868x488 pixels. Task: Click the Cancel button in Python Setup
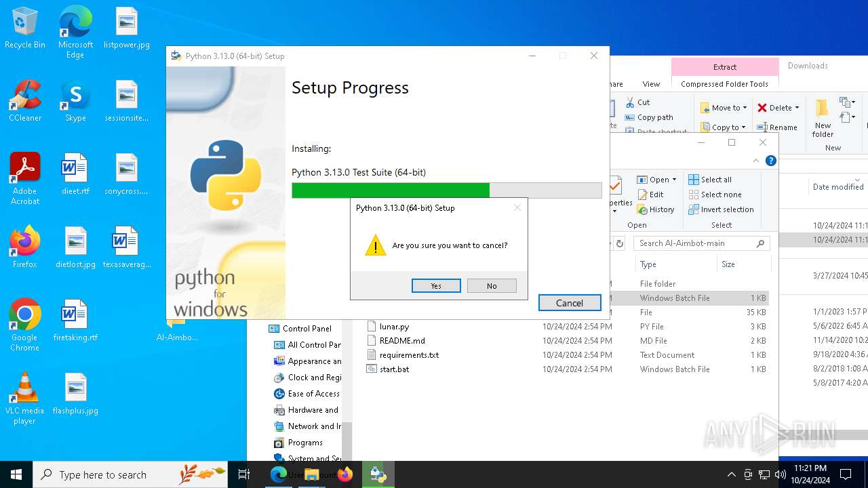(x=570, y=303)
